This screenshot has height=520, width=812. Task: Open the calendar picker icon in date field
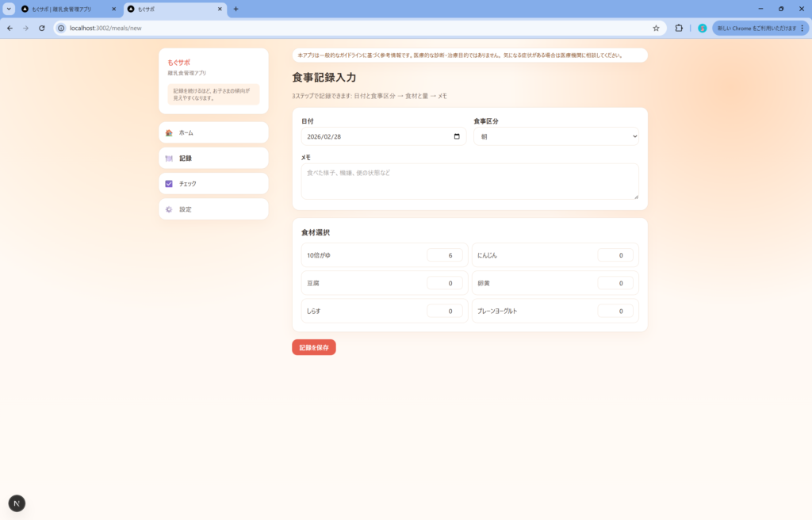[x=457, y=136]
